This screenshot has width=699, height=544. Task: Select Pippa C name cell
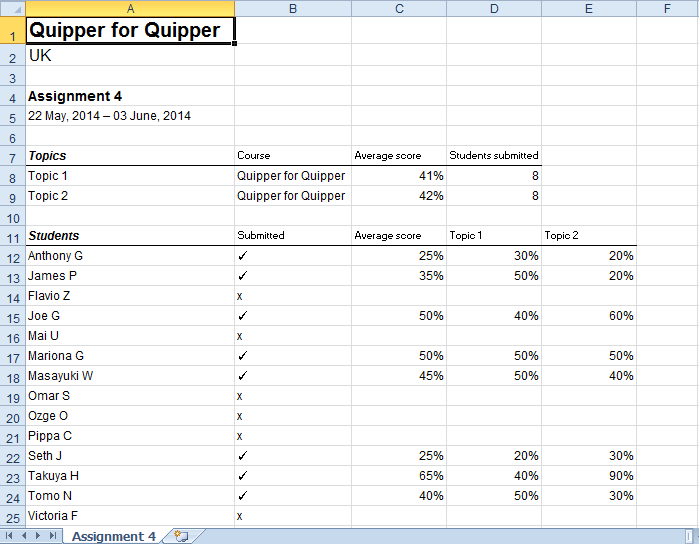(130, 436)
